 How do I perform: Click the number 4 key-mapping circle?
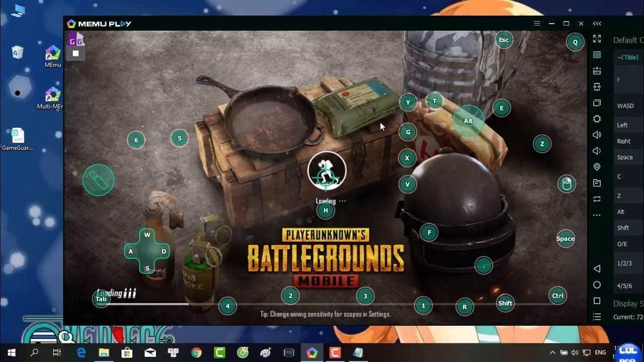[x=227, y=306]
